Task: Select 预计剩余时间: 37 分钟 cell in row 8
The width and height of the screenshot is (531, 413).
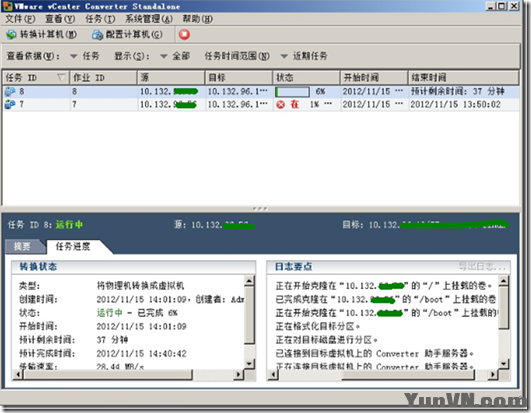Action: pyautogui.click(x=458, y=91)
